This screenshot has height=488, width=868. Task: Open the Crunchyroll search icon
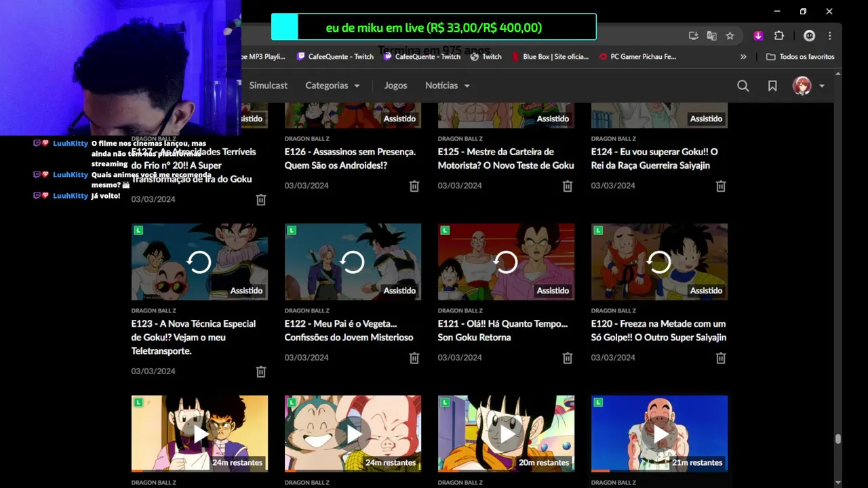point(743,85)
